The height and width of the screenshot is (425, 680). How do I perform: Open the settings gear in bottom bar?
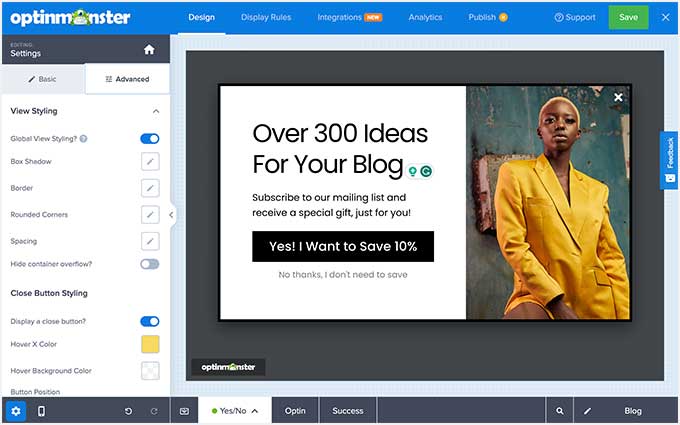click(x=15, y=411)
